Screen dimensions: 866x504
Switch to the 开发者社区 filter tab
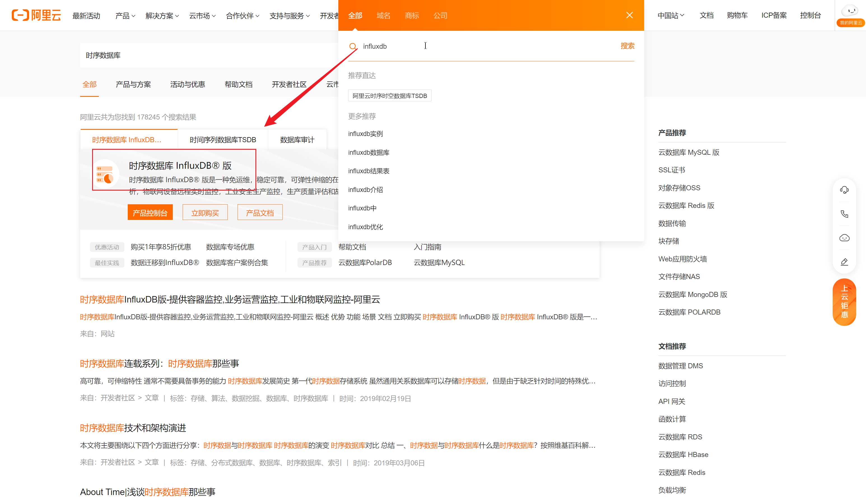coord(289,85)
